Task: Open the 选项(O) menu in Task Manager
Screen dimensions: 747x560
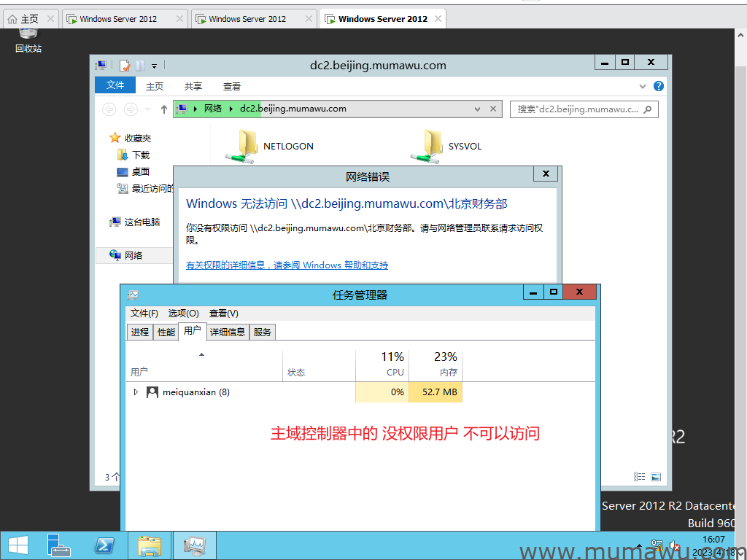Action: (x=182, y=313)
